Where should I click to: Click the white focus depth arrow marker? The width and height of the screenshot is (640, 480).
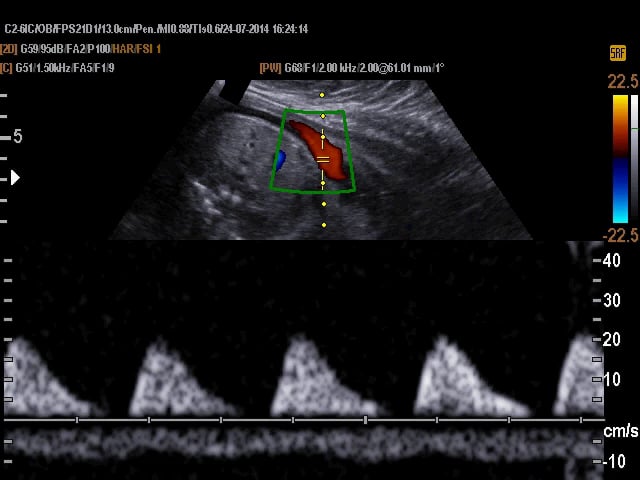(16, 178)
